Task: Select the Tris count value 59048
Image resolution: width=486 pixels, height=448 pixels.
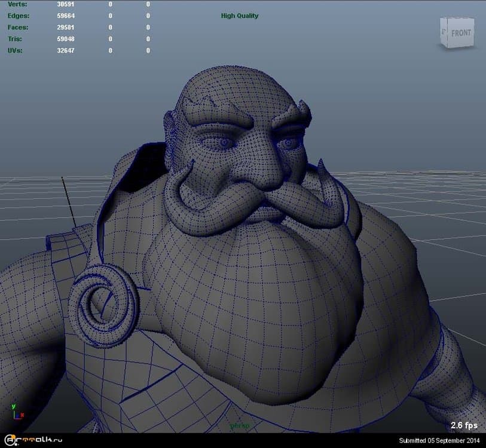Action: [x=65, y=39]
